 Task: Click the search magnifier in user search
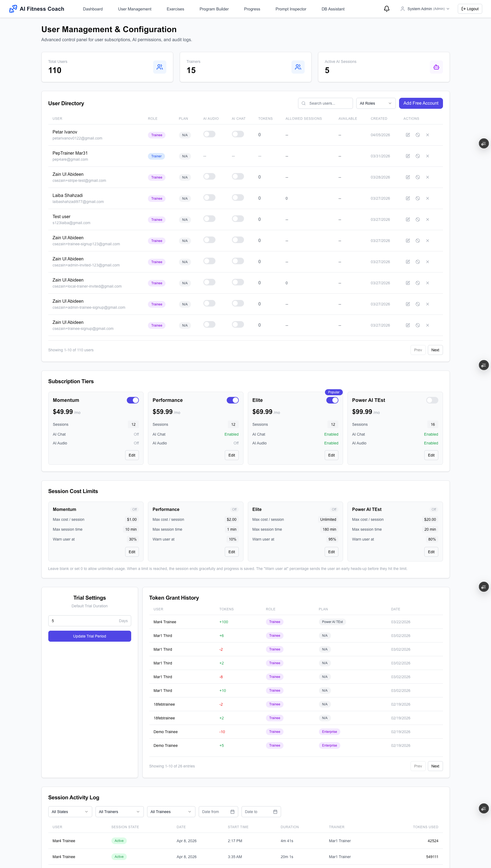tap(304, 103)
